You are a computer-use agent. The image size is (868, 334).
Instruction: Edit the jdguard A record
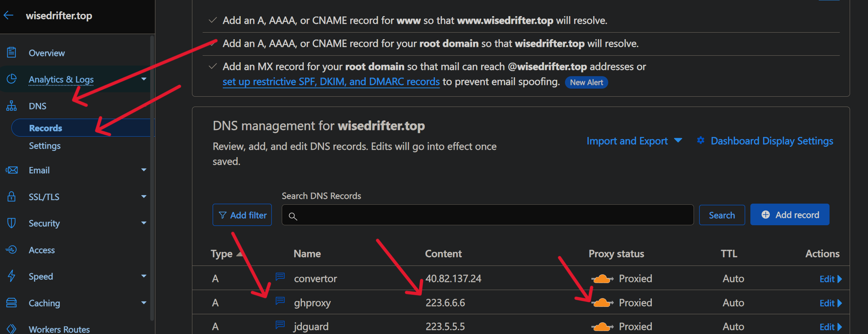(x=831, y=327)
